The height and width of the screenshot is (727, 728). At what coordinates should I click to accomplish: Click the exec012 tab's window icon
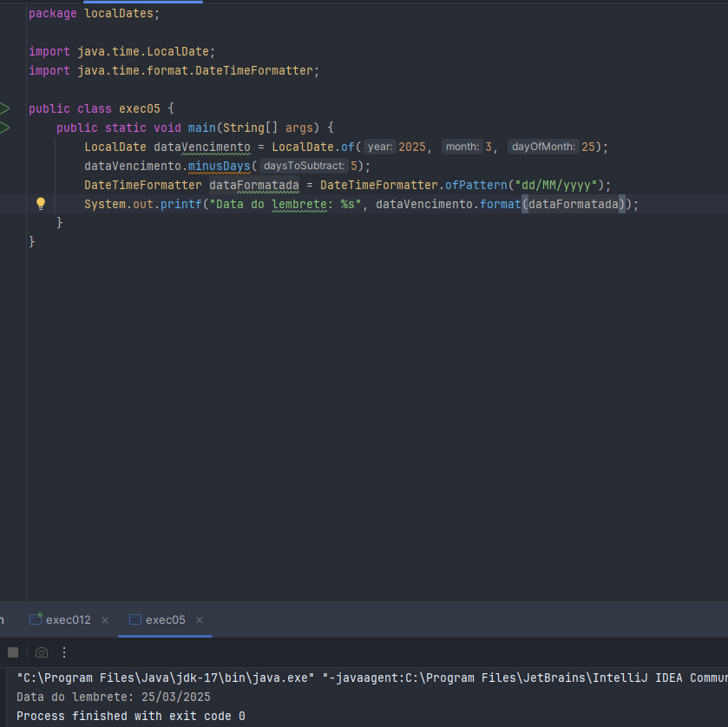[x=36, y=619]
